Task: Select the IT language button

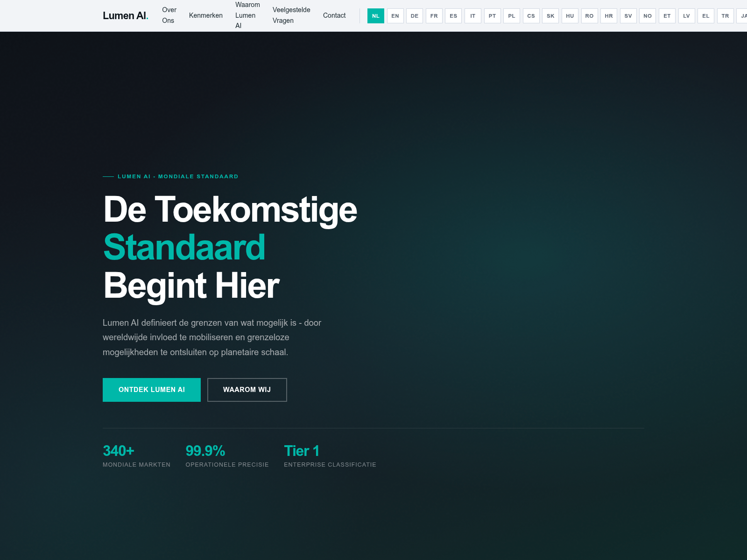Action: coord(473,16)
